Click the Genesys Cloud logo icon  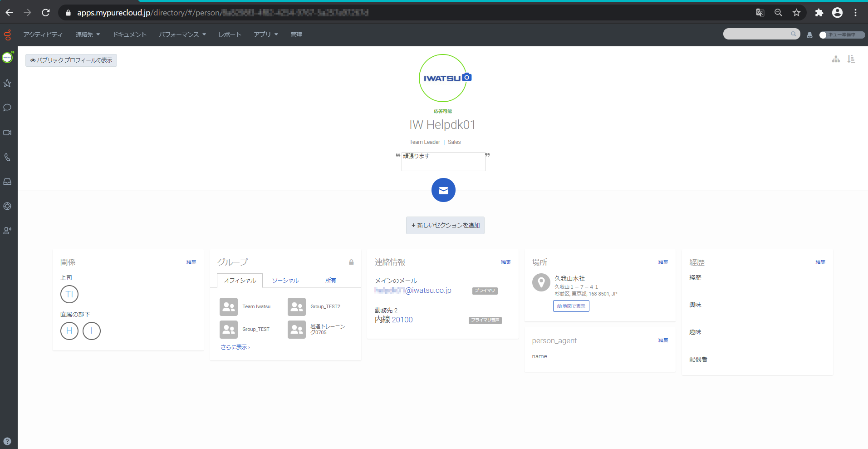pos(7,35)
